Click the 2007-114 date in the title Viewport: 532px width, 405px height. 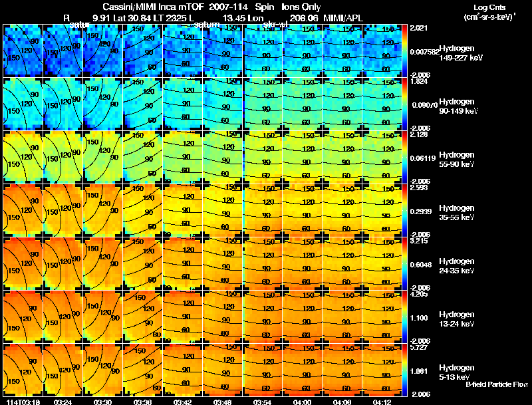(228, 7)
